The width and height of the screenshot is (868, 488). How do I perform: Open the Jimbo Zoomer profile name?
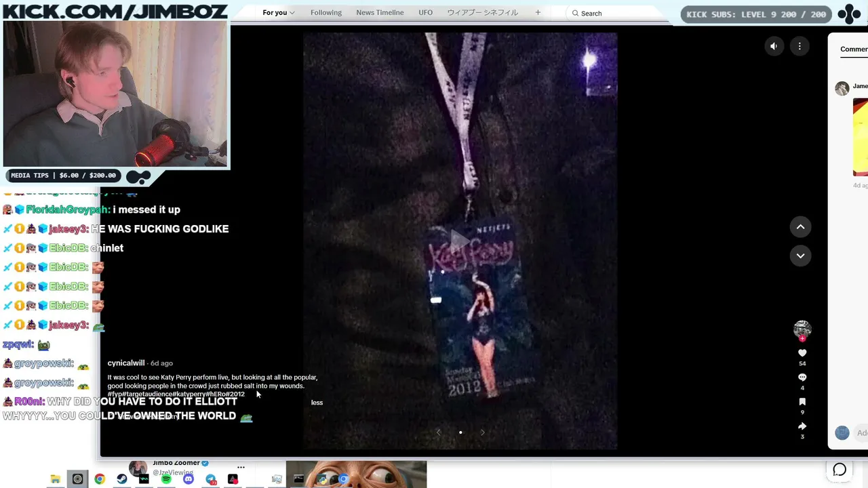(x=176, y=464)
